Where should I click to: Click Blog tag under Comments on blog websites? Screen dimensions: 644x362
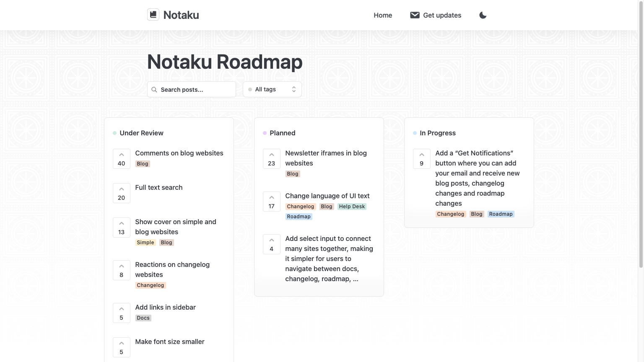coord(143,164)
